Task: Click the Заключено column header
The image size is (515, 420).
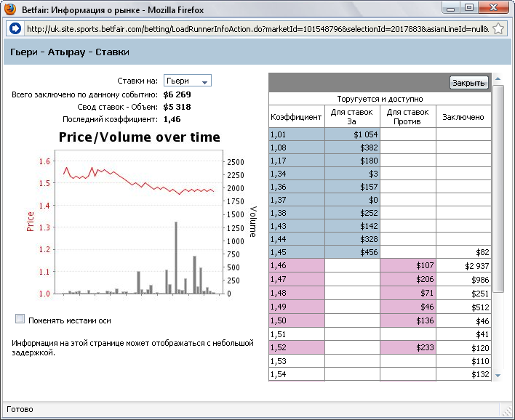Action: [x=463, y=117]
